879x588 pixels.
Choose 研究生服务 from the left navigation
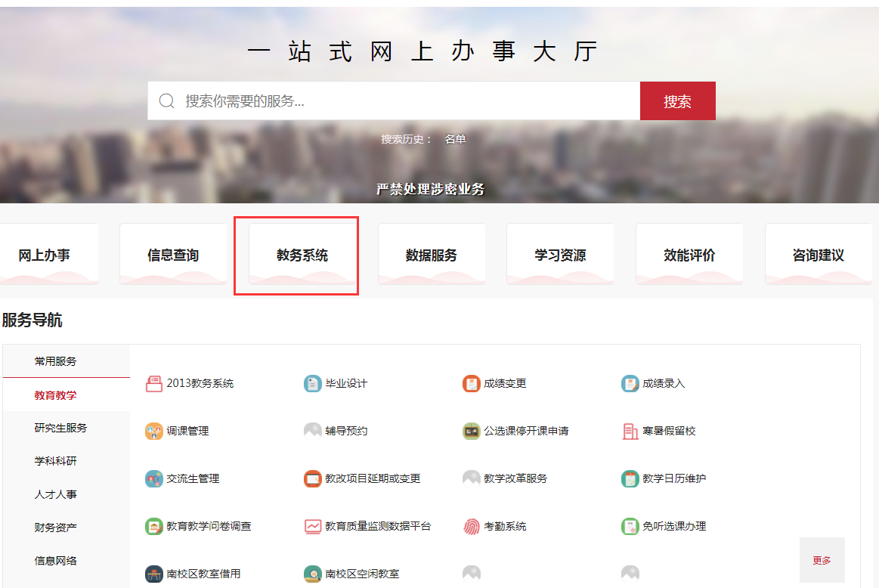click(60, 428)
